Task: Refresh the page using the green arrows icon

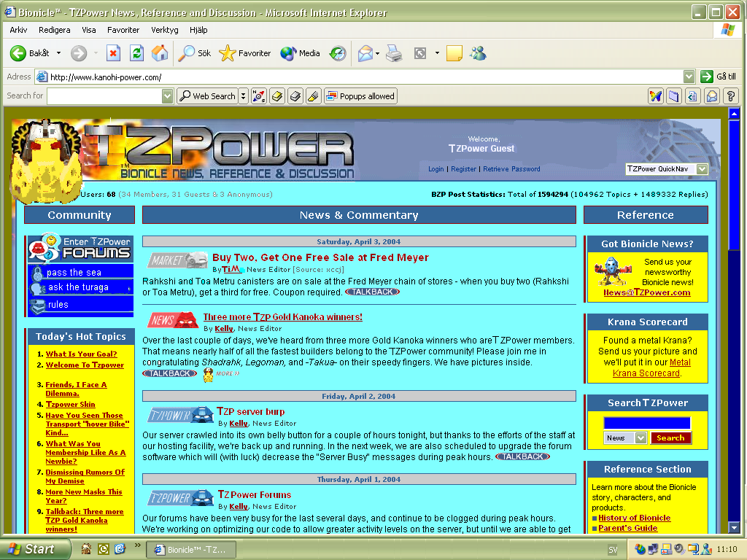Action: (x=136, y=52)
